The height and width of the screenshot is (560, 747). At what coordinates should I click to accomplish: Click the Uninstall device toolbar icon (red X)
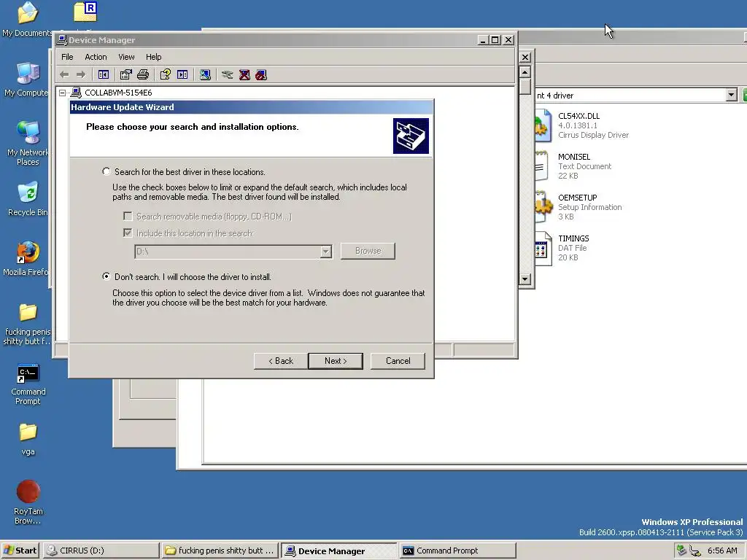244,75
